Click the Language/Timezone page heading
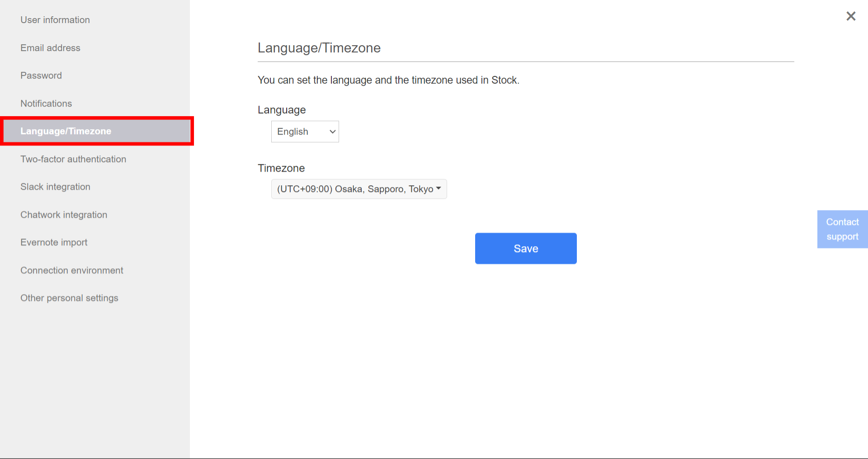This screenshot has width=868, height=459. [x=319, y=48]
